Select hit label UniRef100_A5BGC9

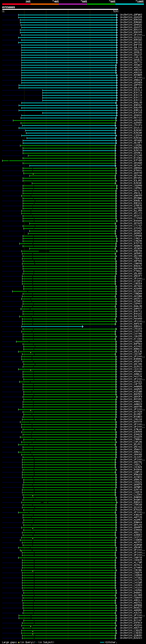(x=131, y=80)
